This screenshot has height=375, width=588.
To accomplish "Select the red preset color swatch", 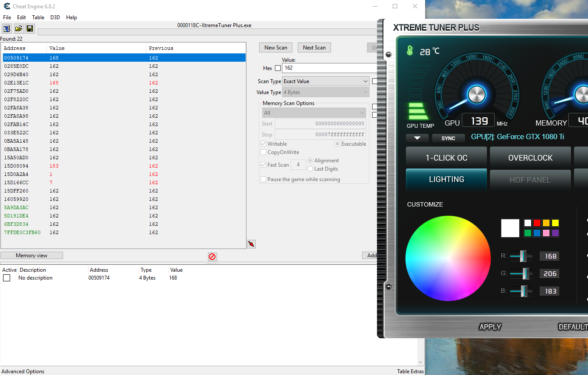I will pyautogui.click(x=537, y=223).
